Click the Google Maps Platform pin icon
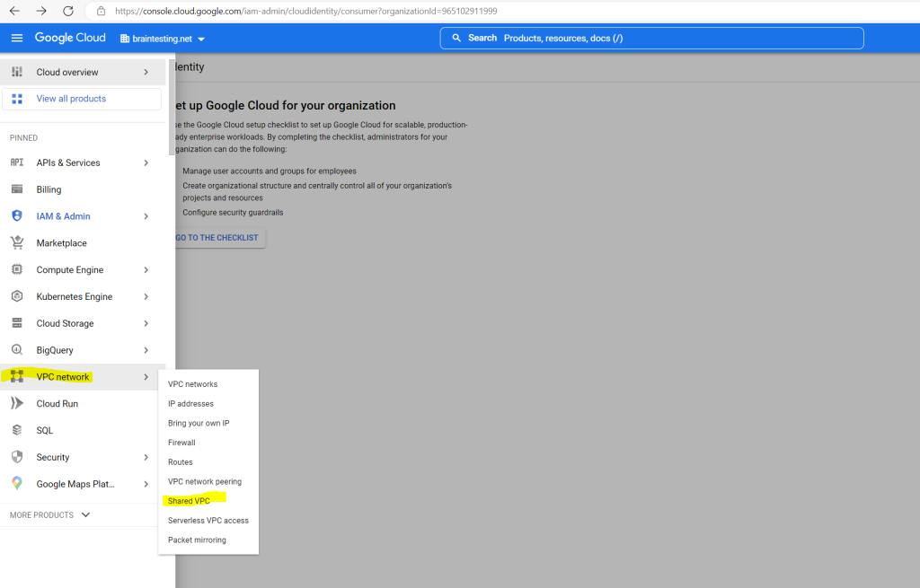Image resolution: width=920 pixels, height=588 pixels. click(17, 483)
